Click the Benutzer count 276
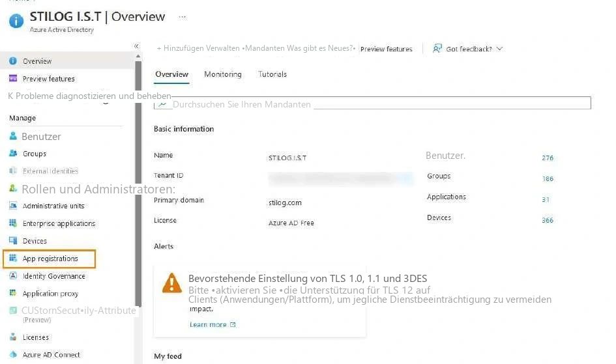 pyautogui.click(x=548, y=158)
